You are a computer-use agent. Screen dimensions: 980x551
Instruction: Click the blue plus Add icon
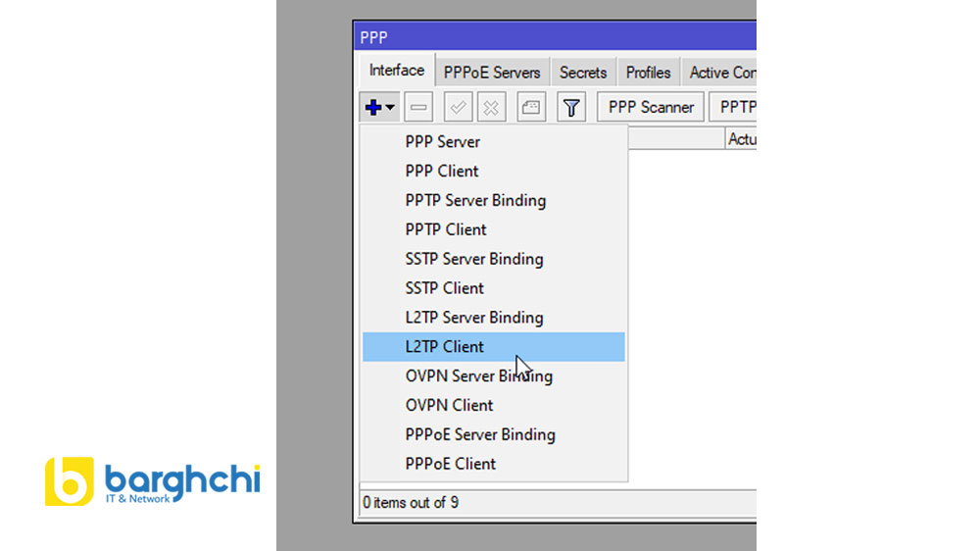tap(372, 107)
